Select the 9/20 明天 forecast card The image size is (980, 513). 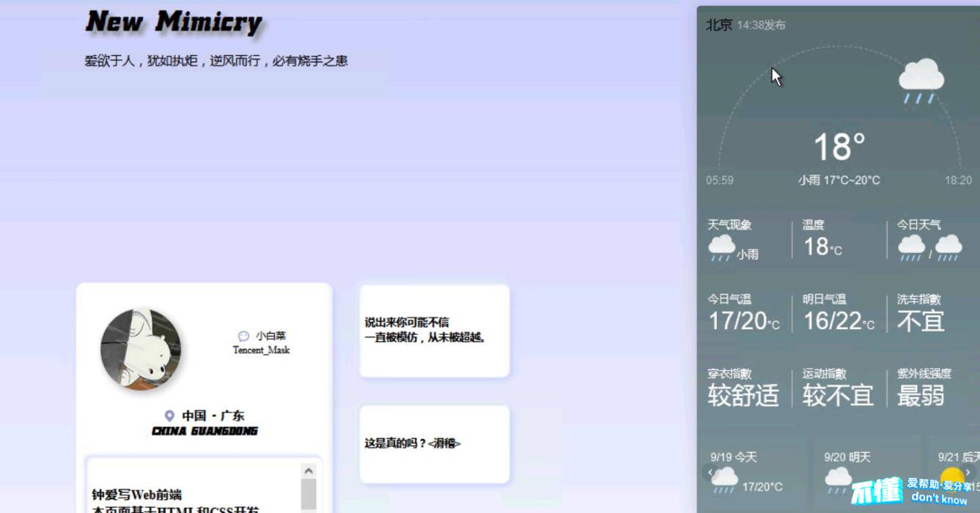pos(867,474)
